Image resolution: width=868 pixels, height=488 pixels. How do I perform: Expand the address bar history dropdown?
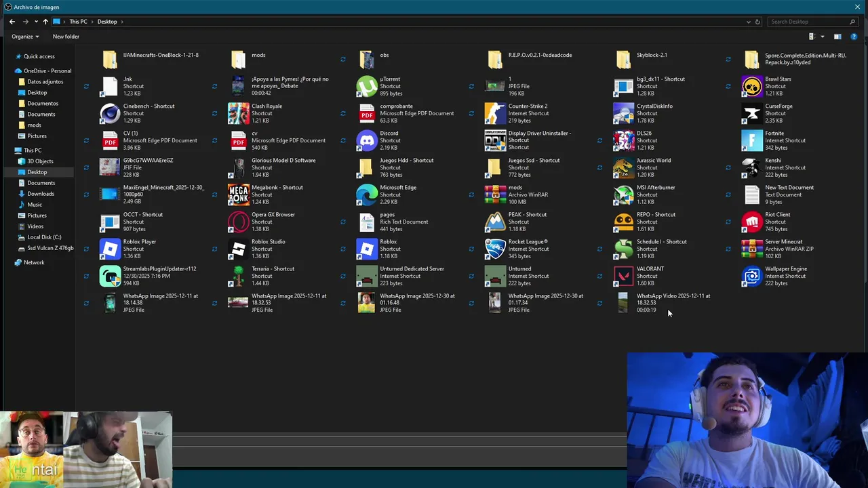(749, 22)
